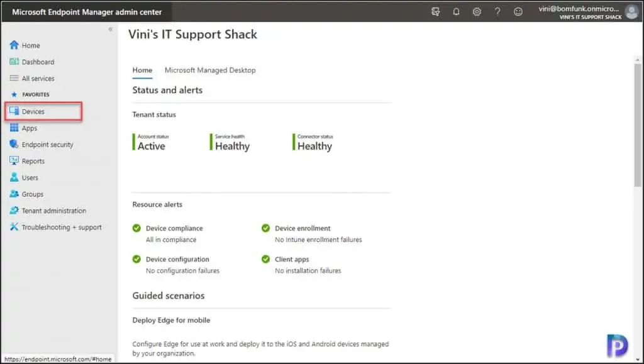Click the page vertical scrollbar thumb

[x=638, y=125]
